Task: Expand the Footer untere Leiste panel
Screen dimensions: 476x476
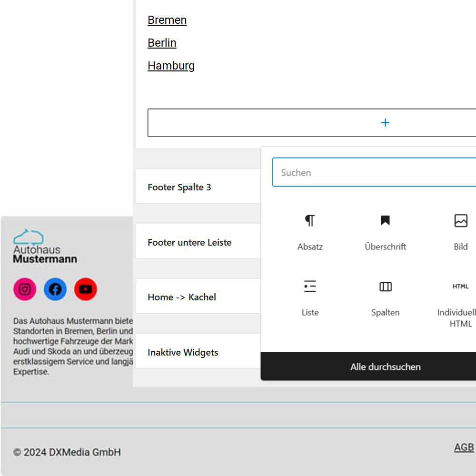Action: coord(198,242)
